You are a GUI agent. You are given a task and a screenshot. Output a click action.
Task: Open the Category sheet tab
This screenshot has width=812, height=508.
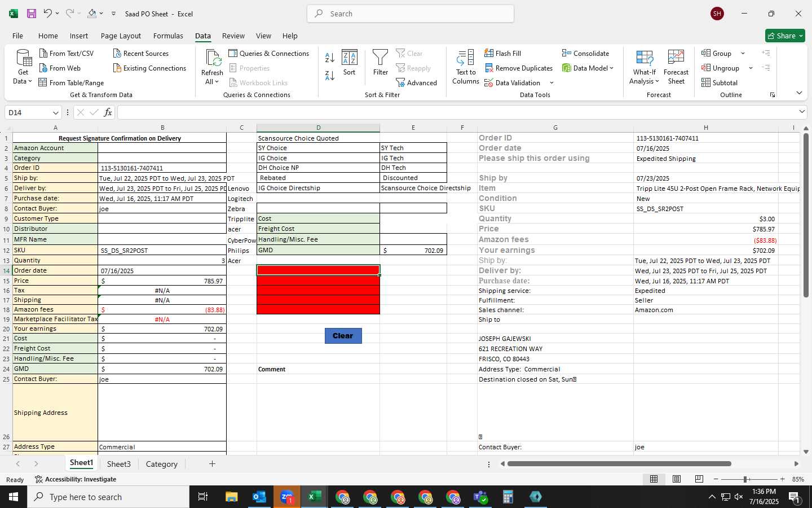[x=162, y=464]
